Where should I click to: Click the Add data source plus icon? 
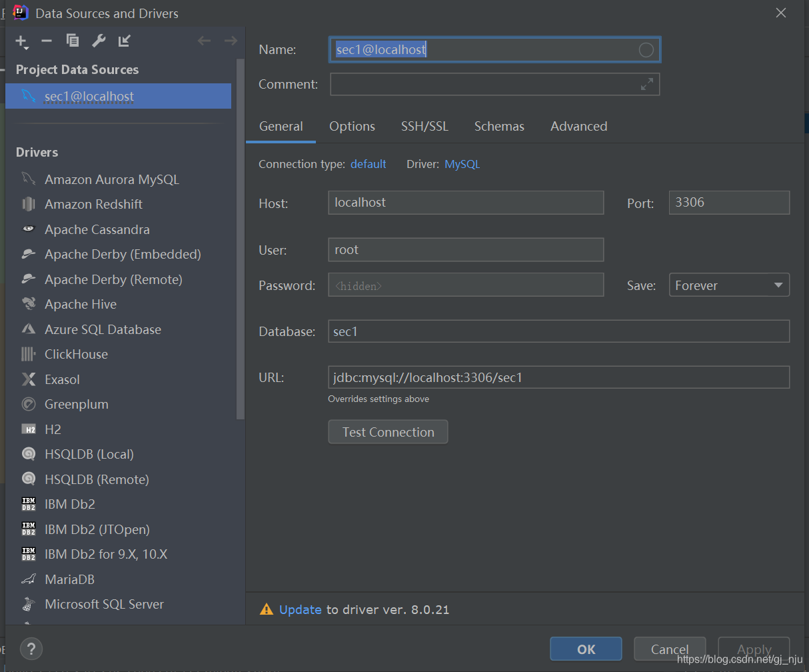[21, 40]
